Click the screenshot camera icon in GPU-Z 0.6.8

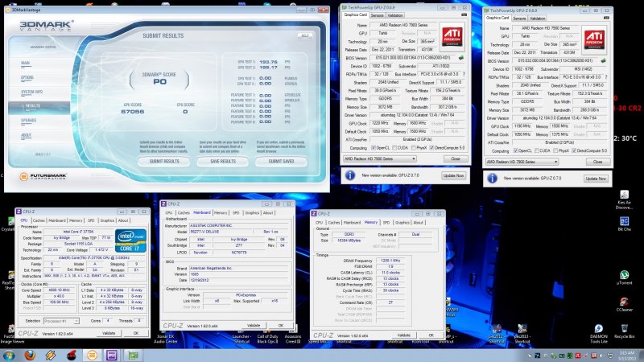click(x=464, y=14)
